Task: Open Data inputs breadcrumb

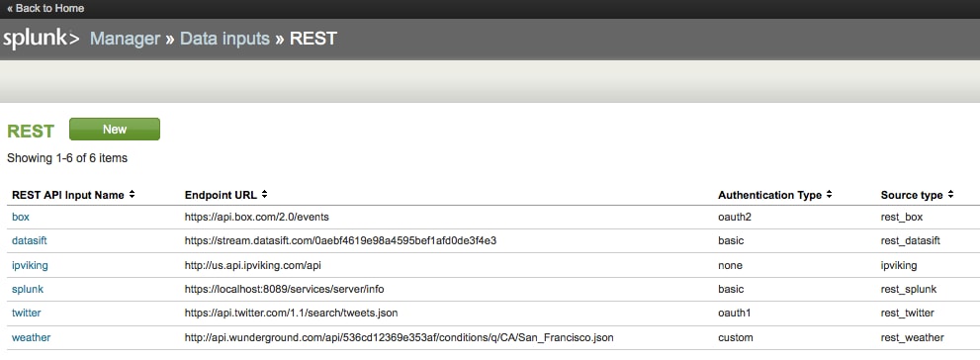Action: click(224, 39)
